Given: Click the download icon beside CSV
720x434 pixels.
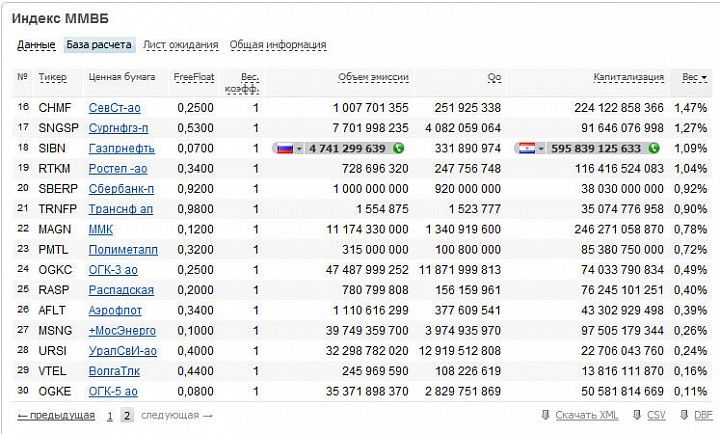Looking at the screenshot, I should pyautogui.click(x=637, y=415).
